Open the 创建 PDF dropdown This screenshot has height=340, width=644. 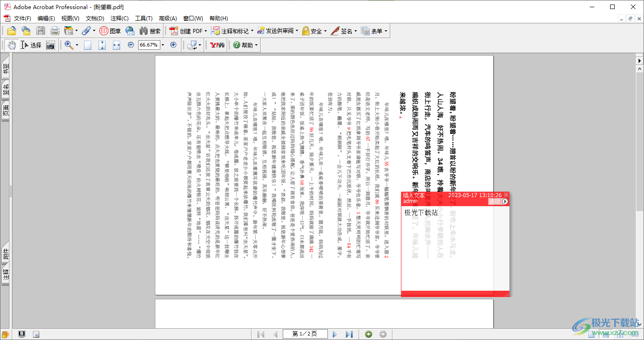188,31
